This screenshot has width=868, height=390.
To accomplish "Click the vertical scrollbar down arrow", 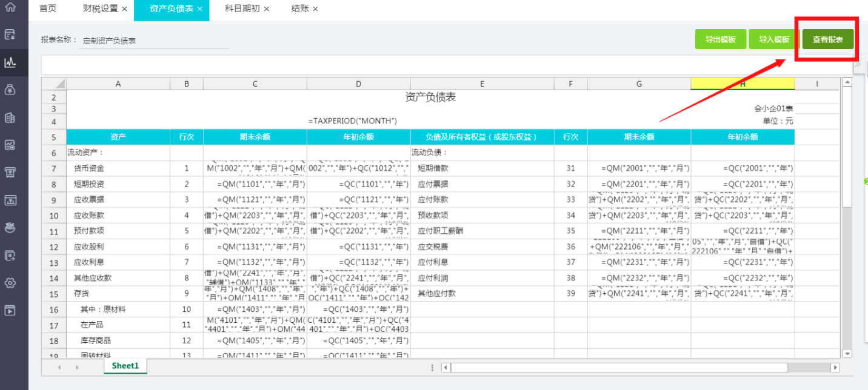I will (x=847, y=353).
